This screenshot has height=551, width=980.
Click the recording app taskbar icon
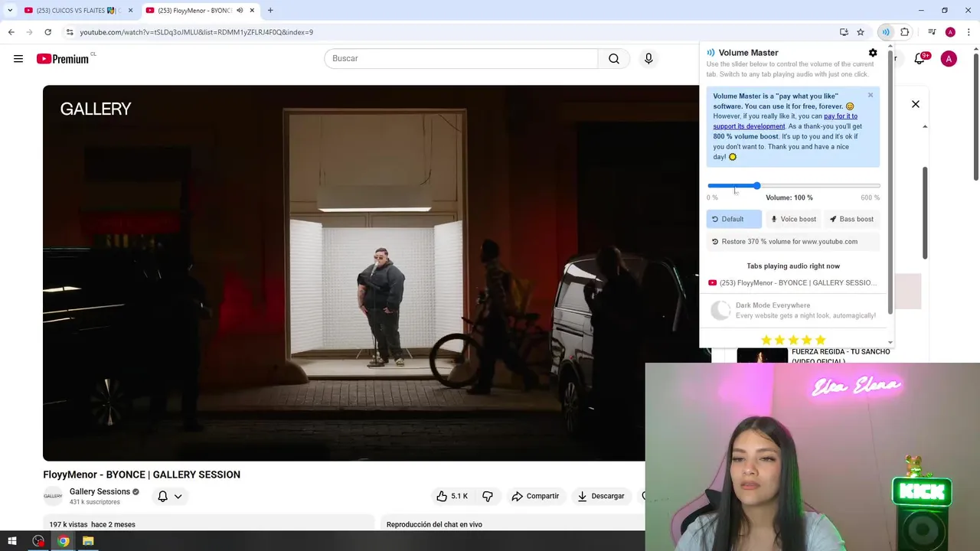pos(38,541)
